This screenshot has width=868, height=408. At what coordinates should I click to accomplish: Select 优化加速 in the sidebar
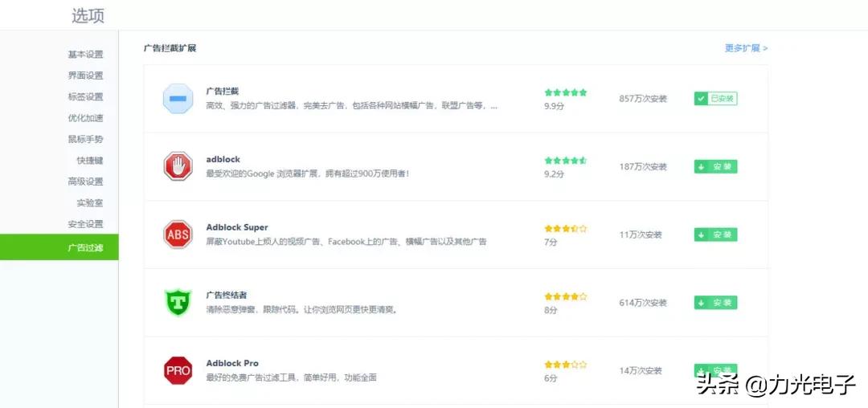[85, 118]
